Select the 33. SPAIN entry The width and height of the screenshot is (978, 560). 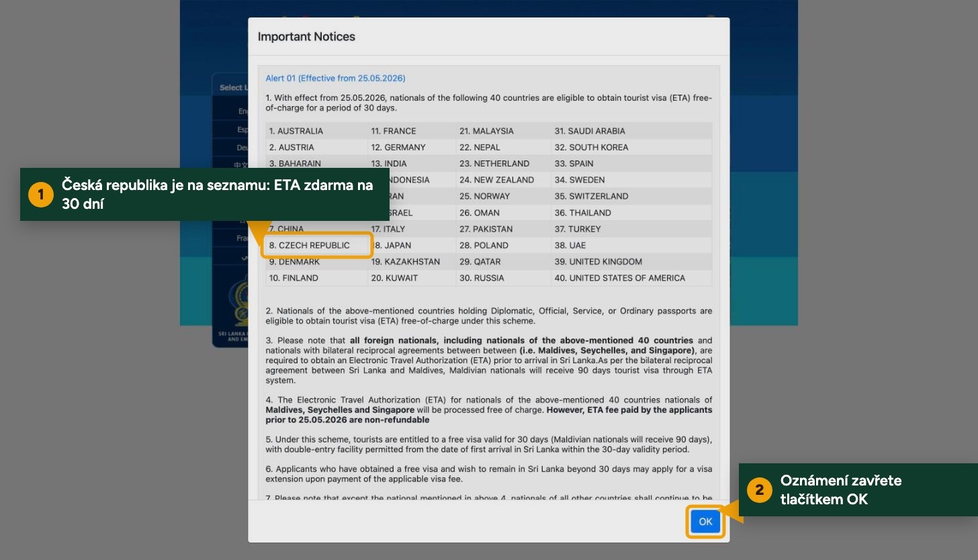[x=631, y=163]
